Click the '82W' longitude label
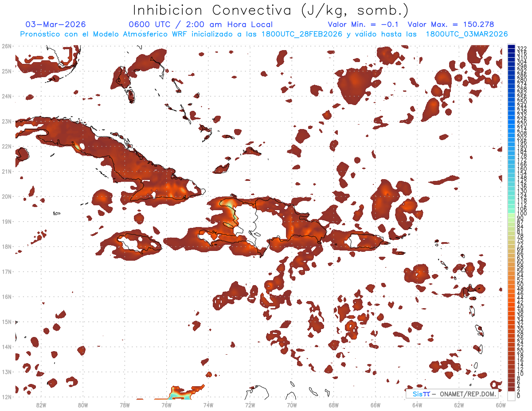The width and height of the screenshot is (532, 411). 41,405
